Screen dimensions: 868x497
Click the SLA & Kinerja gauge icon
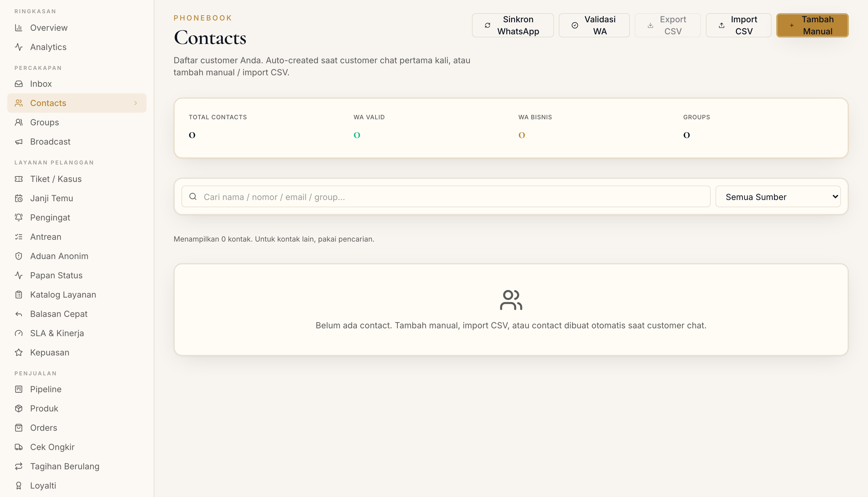pos(19,333)
